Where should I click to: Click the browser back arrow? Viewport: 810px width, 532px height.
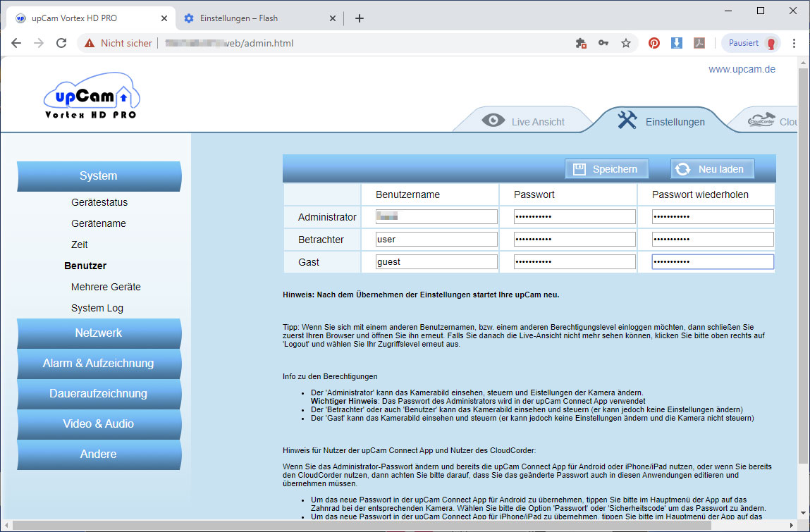[x=16, y=43]
